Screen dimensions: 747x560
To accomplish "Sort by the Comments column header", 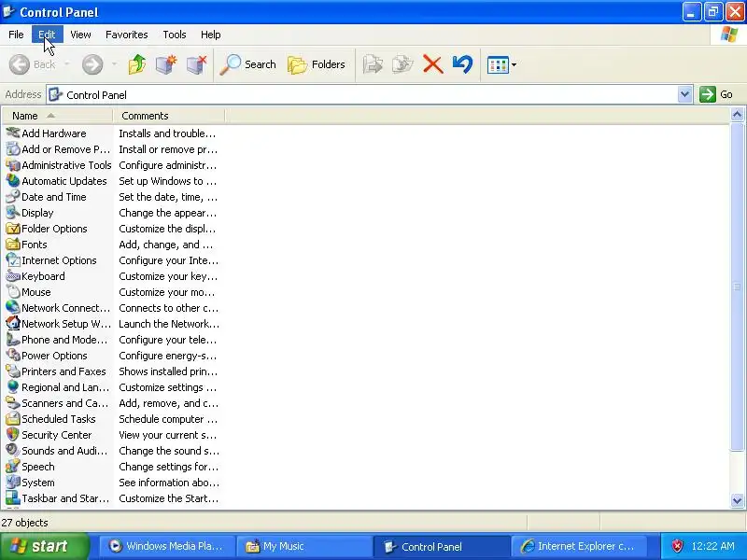I will tap(169, 116).
